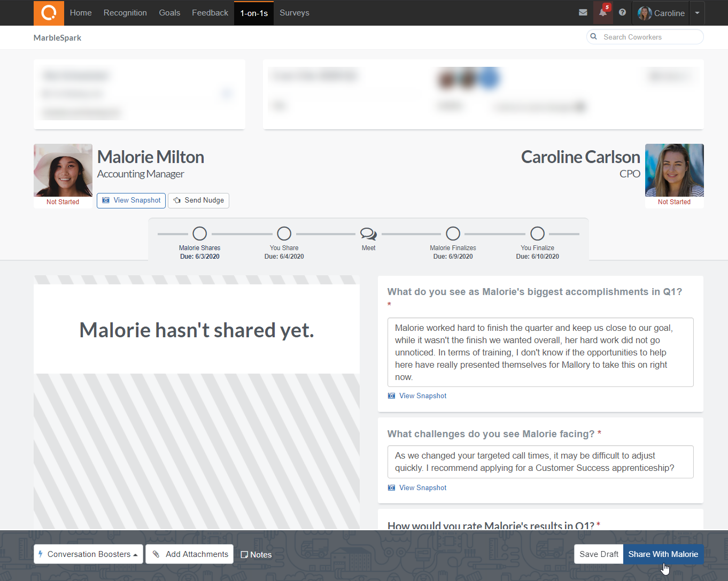
Task: Open the Surveys menu item
Action: (294, 13)
